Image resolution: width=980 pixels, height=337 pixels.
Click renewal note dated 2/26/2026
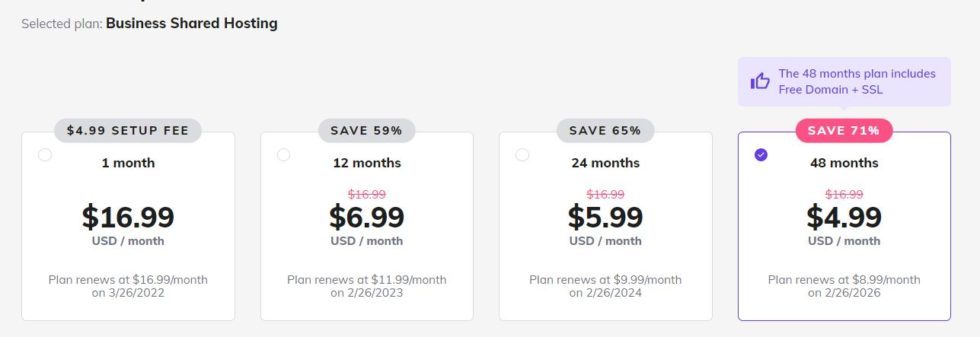click(x=844, y=286)
